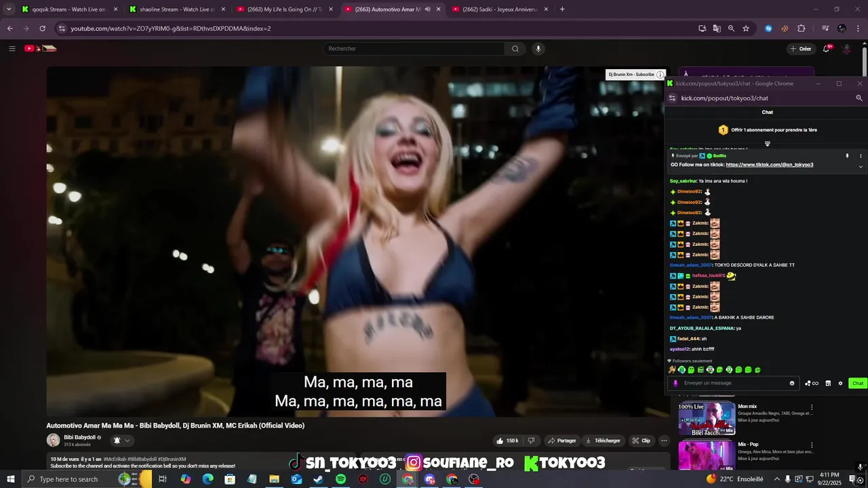Open the emoji picker in chat input
This screenshot has height=488, width=868.
792,383
